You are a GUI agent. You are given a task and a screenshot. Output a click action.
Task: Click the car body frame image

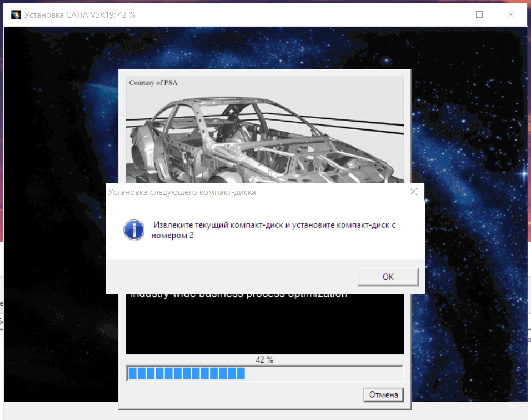click(x=264, y=130)
